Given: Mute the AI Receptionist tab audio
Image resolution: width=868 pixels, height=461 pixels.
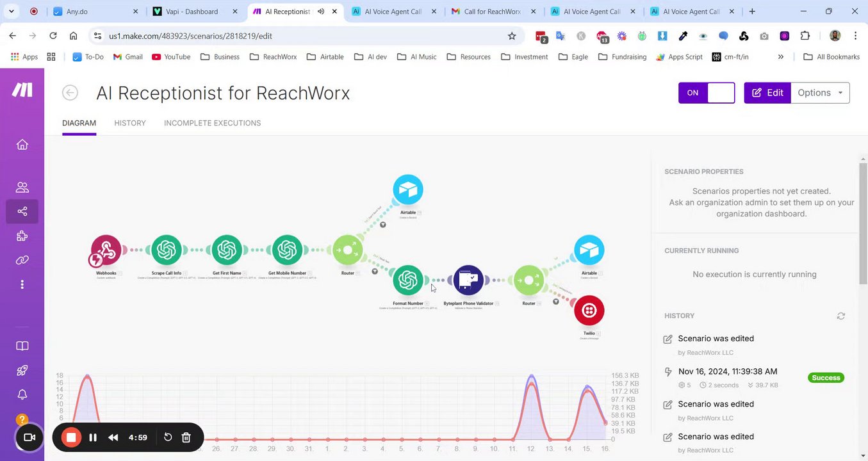Looking at the screenshot, I should coord(321,12).
